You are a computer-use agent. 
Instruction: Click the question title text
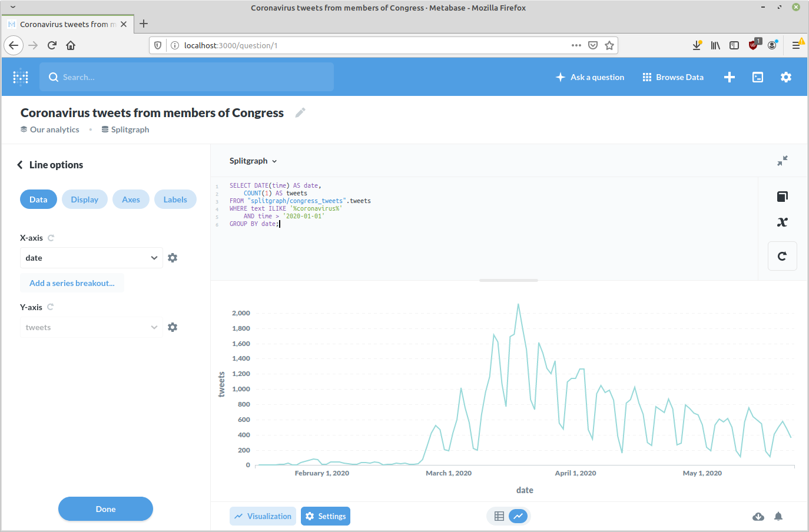coord(152,112)
